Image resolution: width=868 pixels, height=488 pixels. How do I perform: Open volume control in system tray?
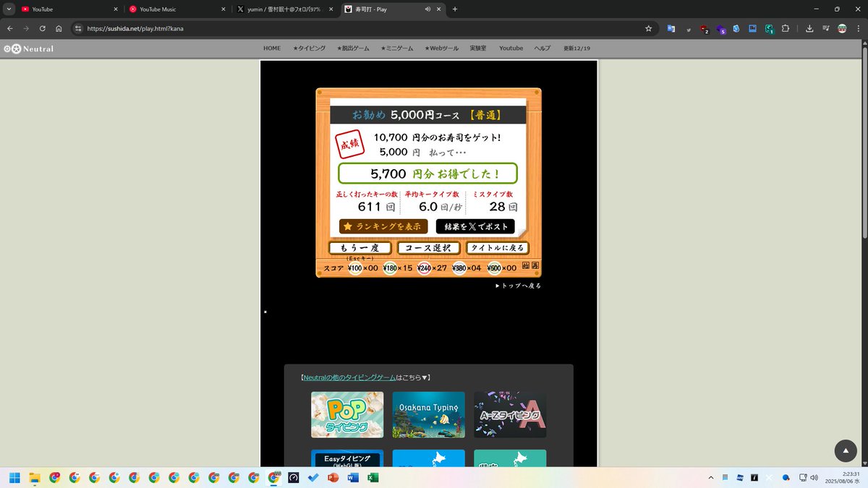[x=814, y=477]
